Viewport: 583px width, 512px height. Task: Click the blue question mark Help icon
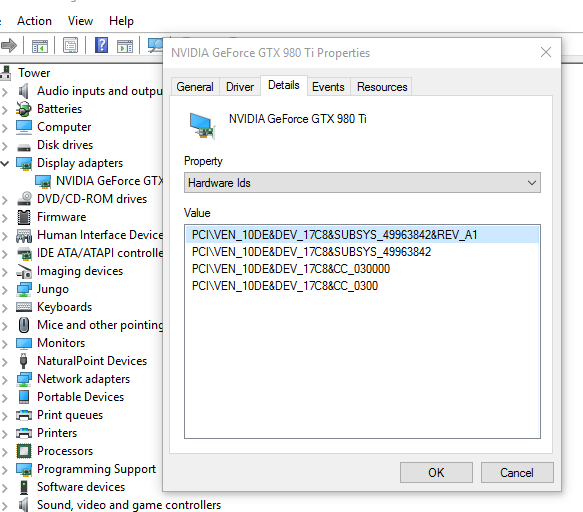point(102,45)
